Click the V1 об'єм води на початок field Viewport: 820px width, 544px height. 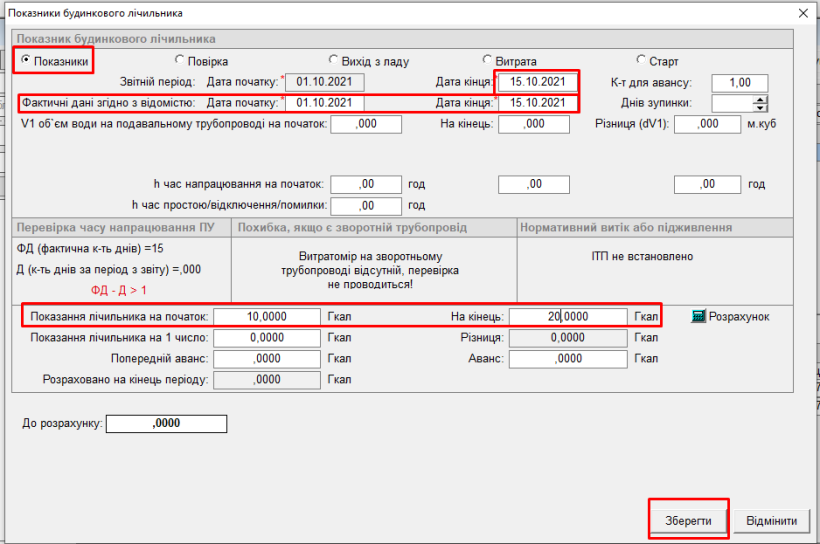point(366,125)
